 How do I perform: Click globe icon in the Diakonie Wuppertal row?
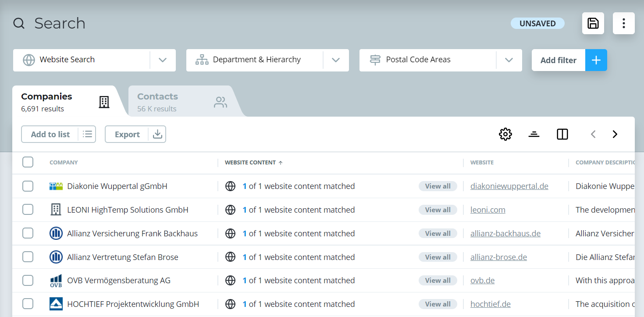[231, 186]
